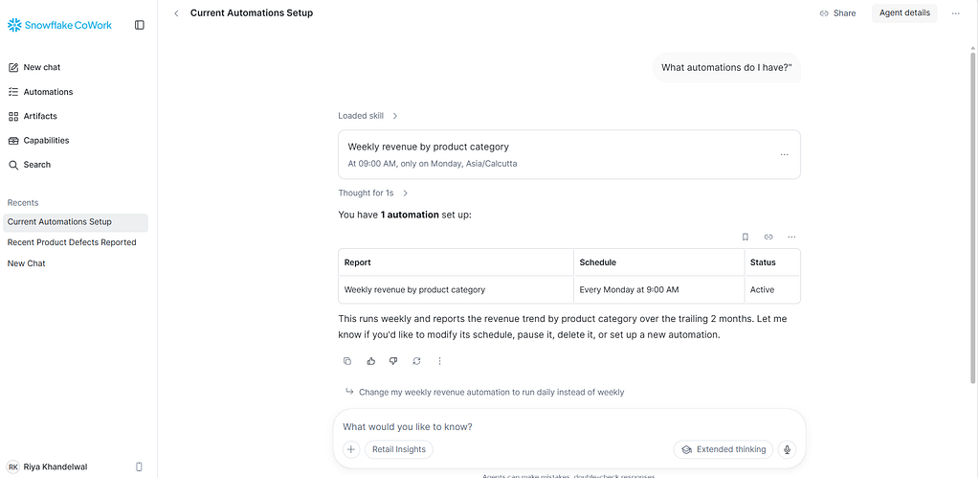
Task: Expand the Loaded skill section
Action: [368, 116]
